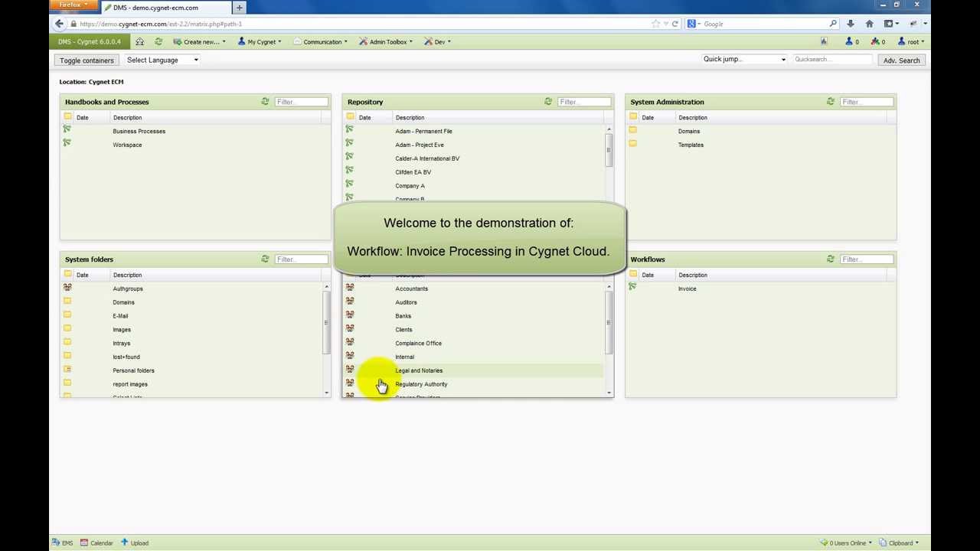Screen dimensions: 980x551
Task: Open lost+found in System folders
Action: 126,357
